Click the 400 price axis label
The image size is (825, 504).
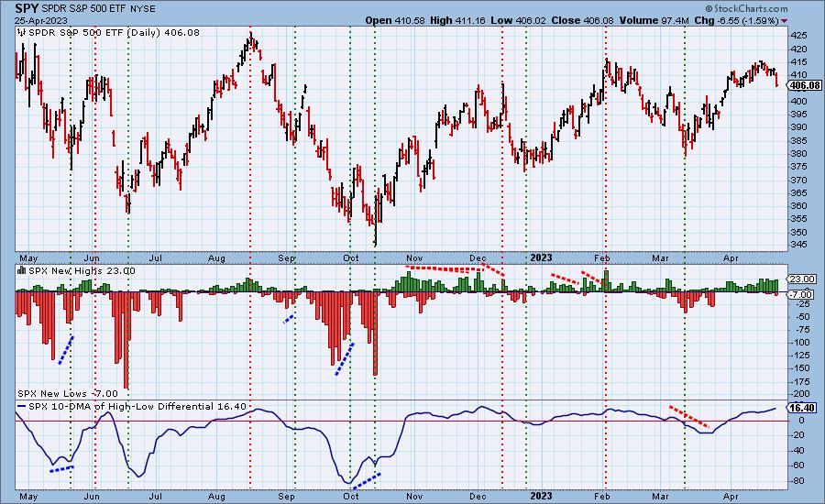pyautogui.click(x=799, y=101)
